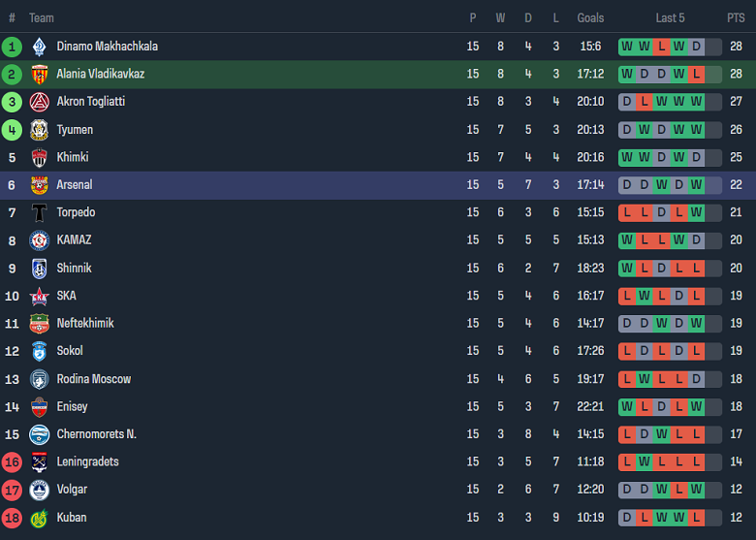The width and height of the screenshot is (756, 540).
Task: Sort table by PTS column header
Action: click(x=736, y=17)
